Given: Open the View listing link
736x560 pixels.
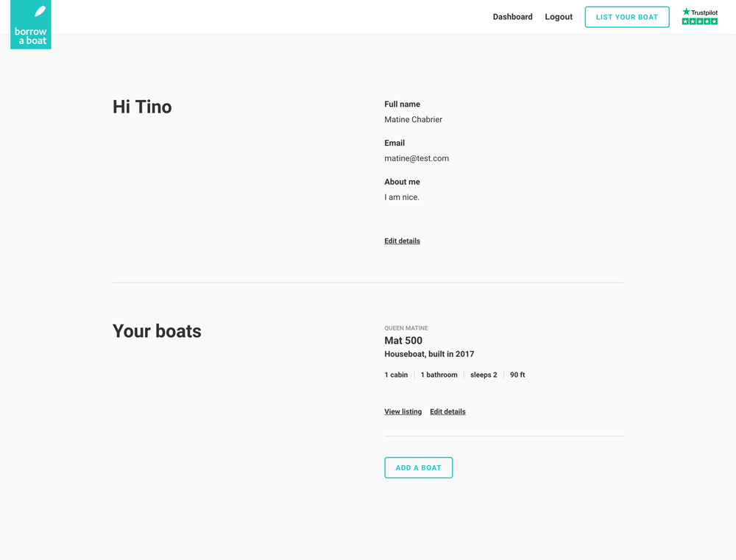Looking at the screenshot, I should 403,412.
